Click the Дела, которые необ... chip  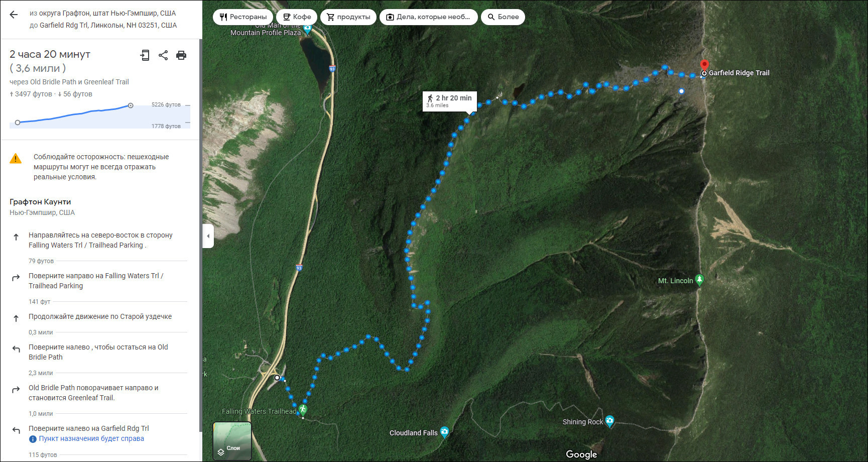tap(428, 17)
